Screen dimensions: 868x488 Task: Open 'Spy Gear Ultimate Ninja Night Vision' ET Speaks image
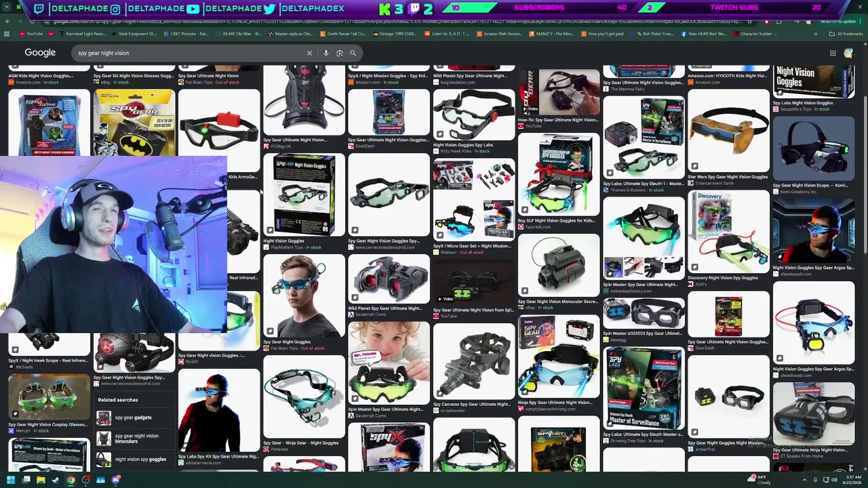[813, 413]
